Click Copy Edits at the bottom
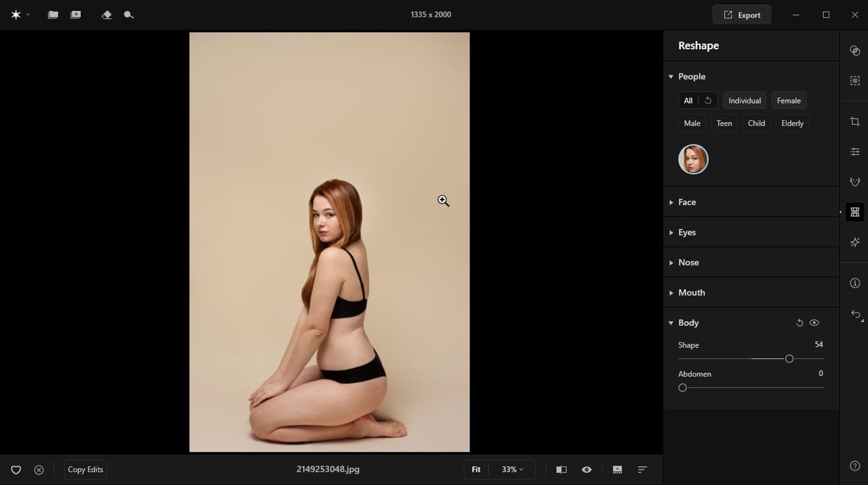Screen dimensions: 868x485 tap(85, 470)
